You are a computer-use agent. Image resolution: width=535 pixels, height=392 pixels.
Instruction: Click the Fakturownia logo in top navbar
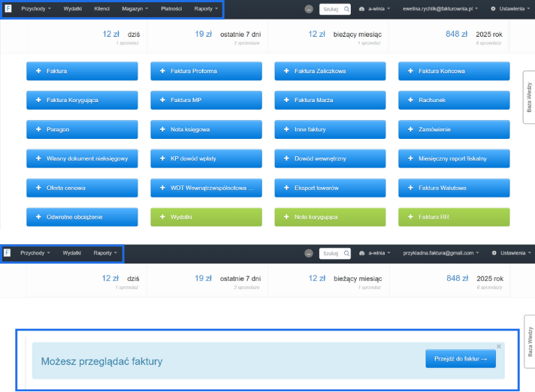pyautogui.click(x=8, y=8)
